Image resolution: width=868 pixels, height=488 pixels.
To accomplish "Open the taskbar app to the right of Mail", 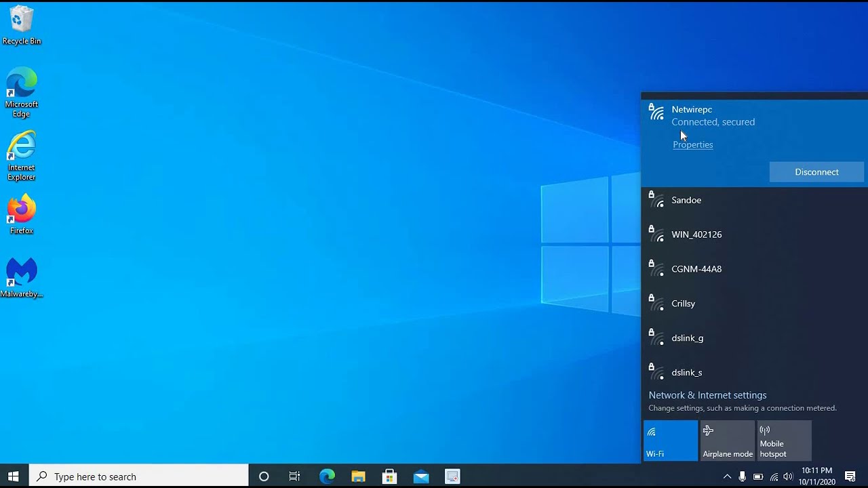I will pos(452,476).
